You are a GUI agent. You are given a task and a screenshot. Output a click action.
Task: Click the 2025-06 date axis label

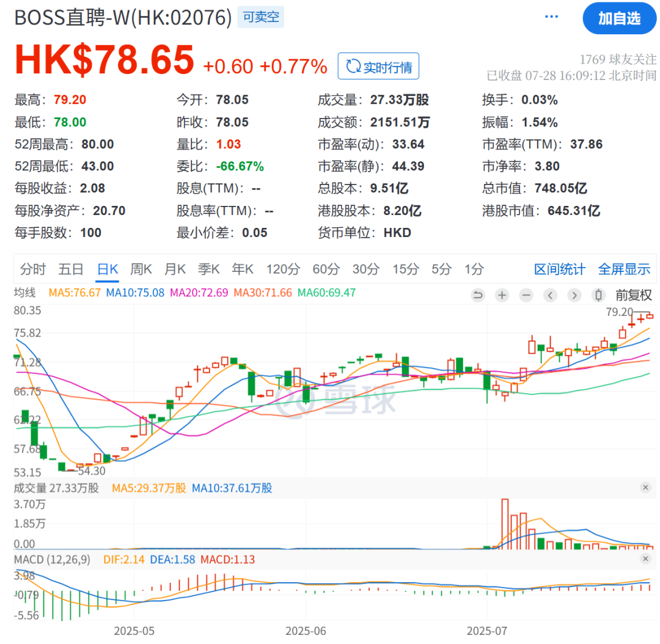pyautogui.click(x=306, y=631)
